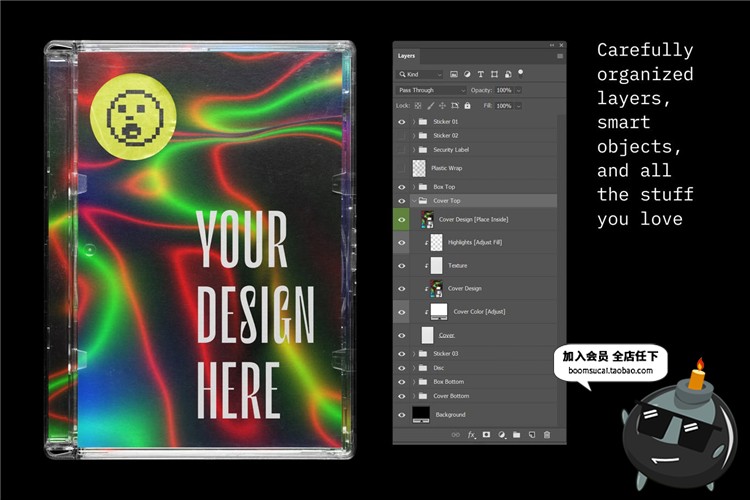The image size is (750, 500).
Task: Click the Delete layer trash icon
Action: pyautogui.click(x=546, y=435)
